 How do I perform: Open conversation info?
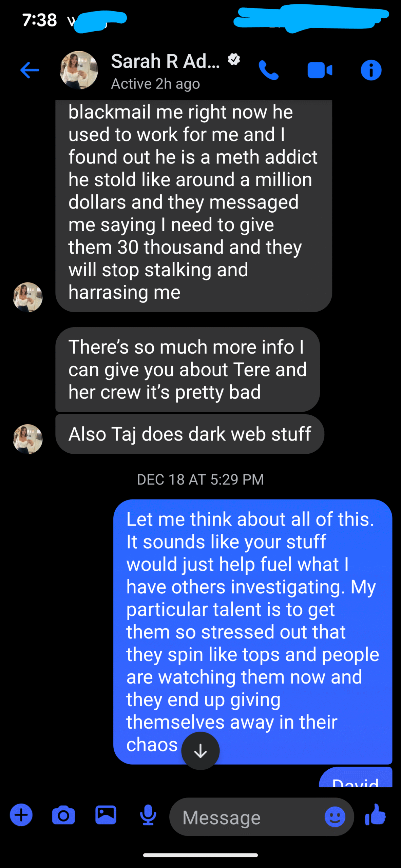[371, 70]
